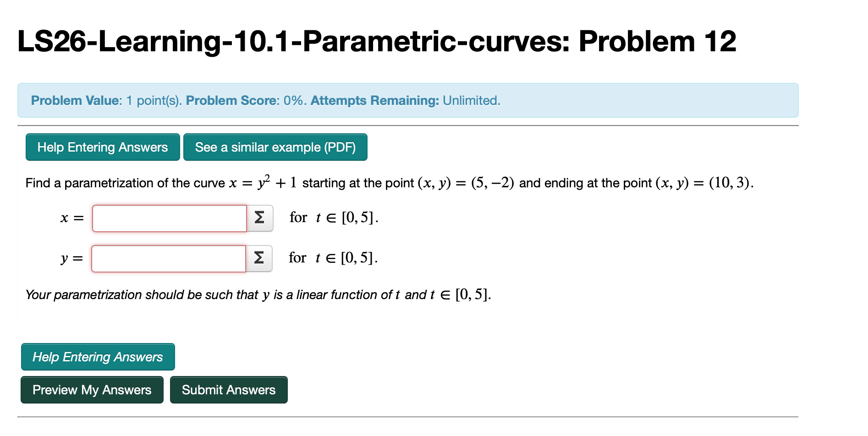Click inside the y answer input box

tap(168, 258)
